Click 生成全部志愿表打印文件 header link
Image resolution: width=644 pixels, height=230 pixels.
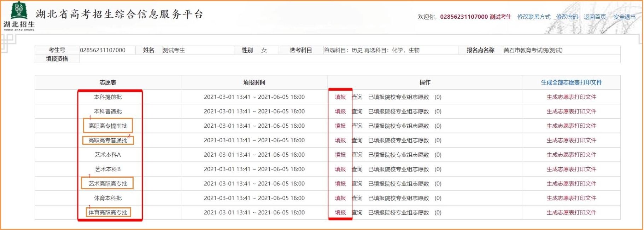click(571, 82)
